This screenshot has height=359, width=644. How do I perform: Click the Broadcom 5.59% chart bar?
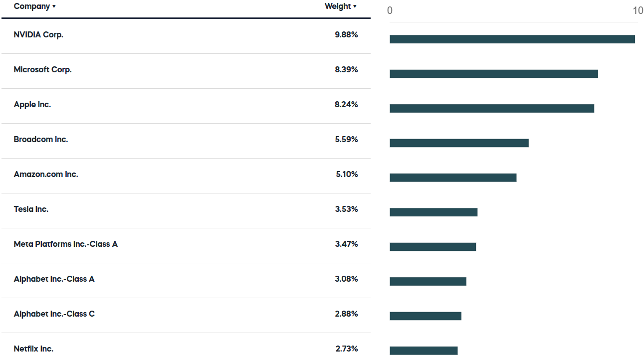(x=459, y=143)
